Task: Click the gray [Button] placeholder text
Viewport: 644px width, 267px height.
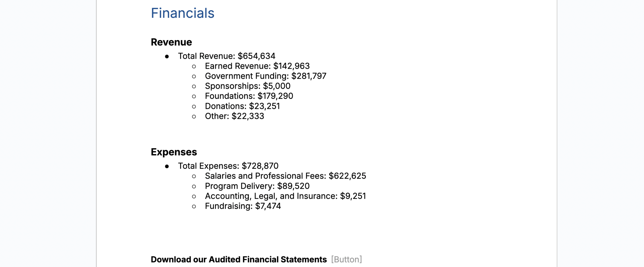Action: point(346,259)
